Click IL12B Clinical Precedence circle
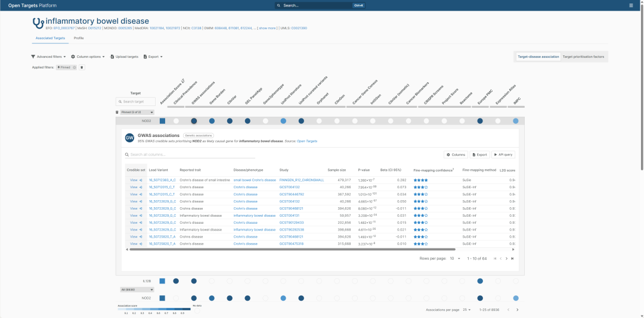Viewport: 644px width, 318px height. click(176, 281)
